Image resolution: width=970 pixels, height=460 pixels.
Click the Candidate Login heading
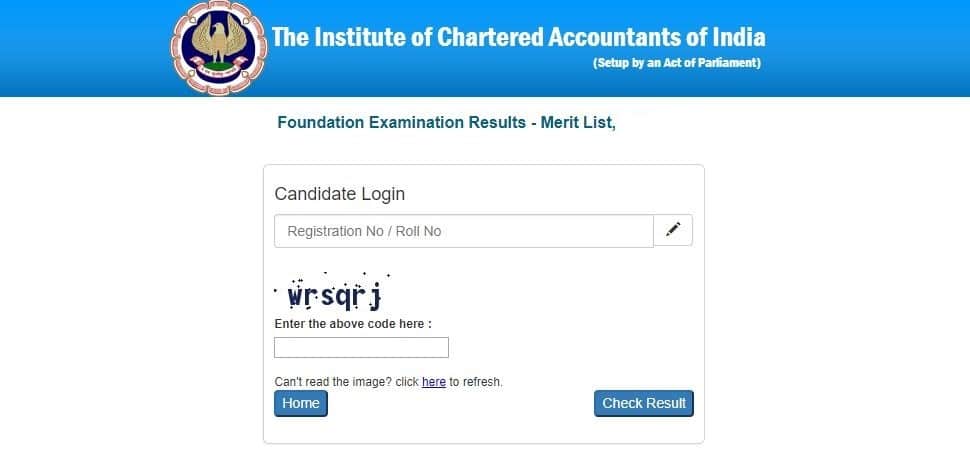[x=339, y=194]
